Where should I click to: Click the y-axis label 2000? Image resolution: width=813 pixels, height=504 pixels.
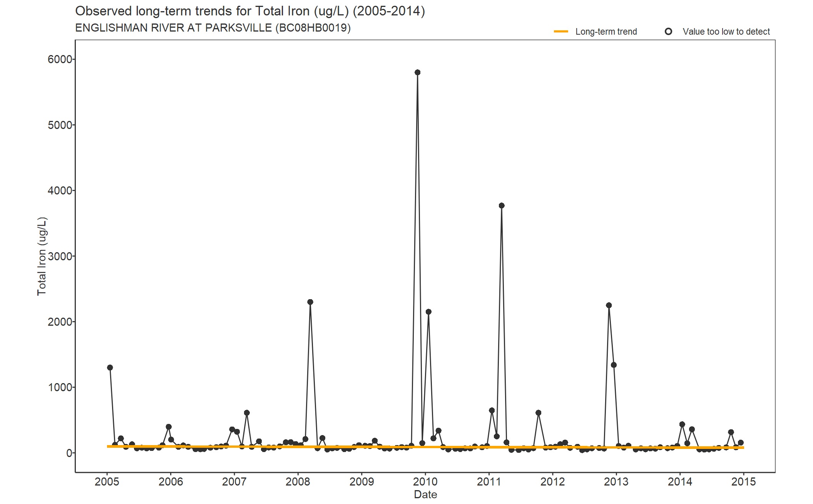click(x=60, y=322)
